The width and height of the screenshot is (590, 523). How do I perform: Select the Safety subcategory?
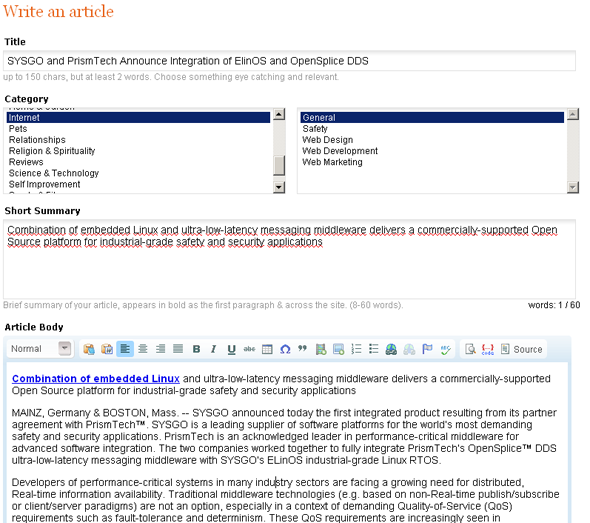click(432, 129)
